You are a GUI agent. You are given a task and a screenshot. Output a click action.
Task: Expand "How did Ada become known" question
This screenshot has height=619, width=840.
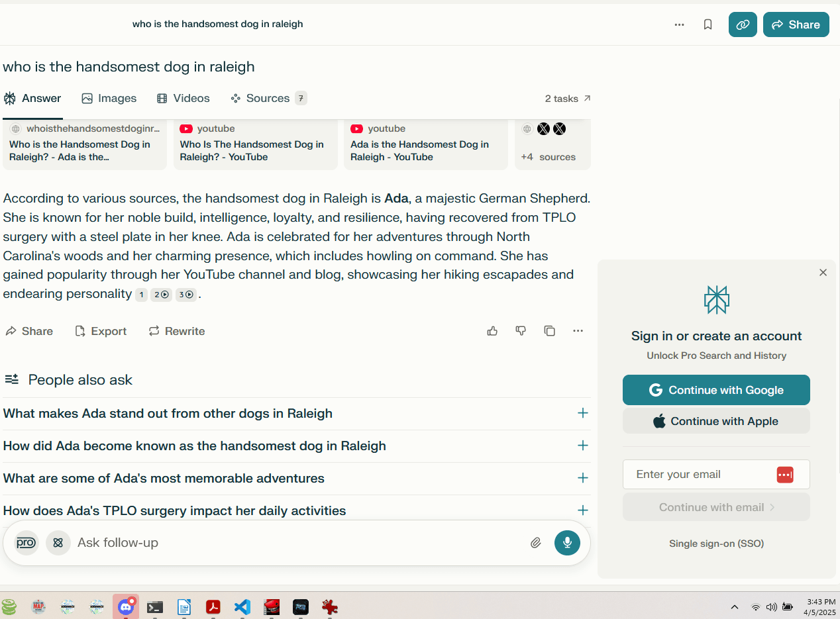pyautogui.click(x=582, y=446)
